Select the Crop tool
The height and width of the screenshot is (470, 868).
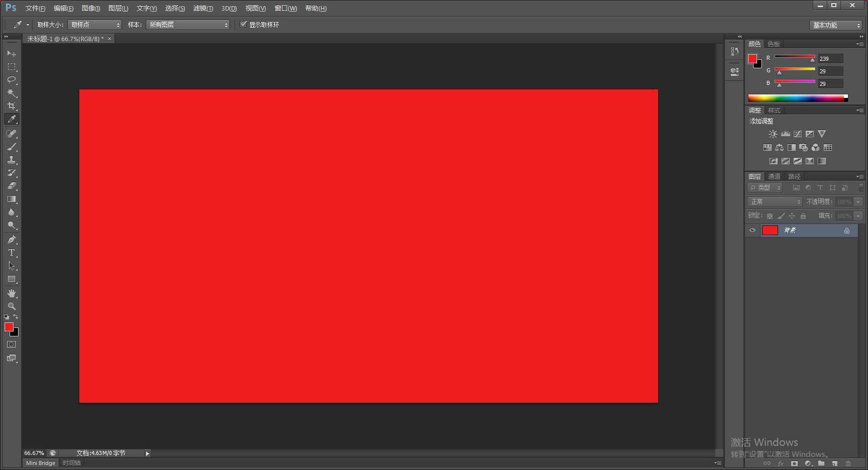coord(12,106)
